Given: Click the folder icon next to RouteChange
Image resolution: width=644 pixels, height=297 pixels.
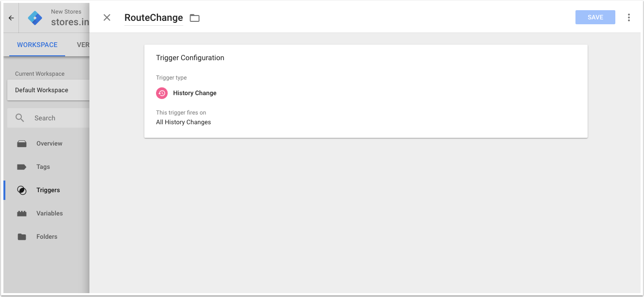Looking at the screenshot, I should [x=194, y=18].
